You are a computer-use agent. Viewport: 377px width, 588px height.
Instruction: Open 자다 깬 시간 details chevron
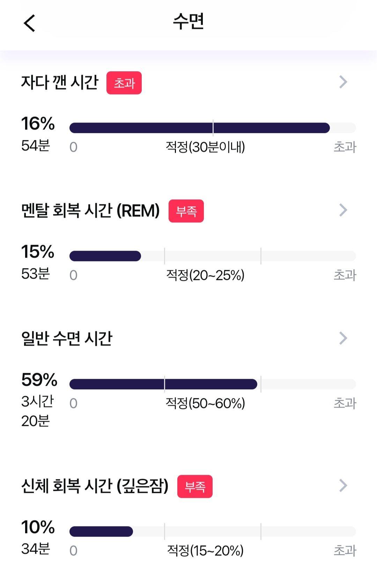(343, 82)
